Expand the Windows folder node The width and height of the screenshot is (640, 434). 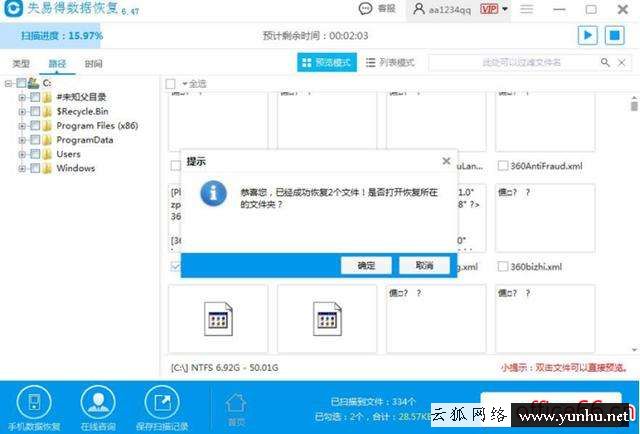click(22, 168)
